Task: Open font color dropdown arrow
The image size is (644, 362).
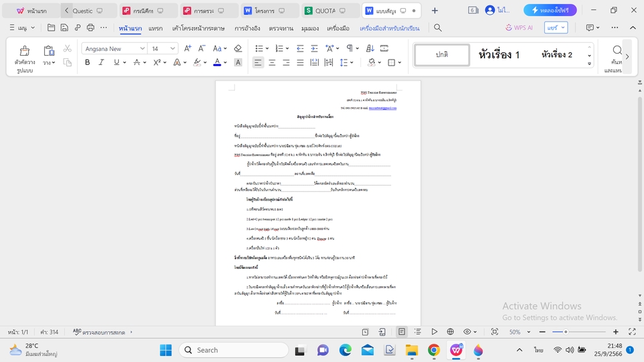Action: click(225, 63)
